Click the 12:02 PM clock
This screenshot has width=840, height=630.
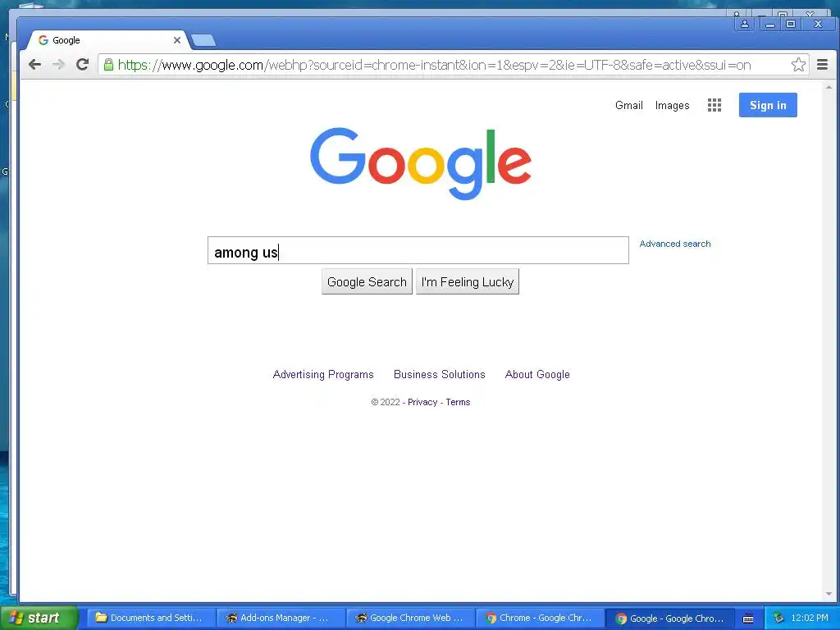click(x=810, y=618)
